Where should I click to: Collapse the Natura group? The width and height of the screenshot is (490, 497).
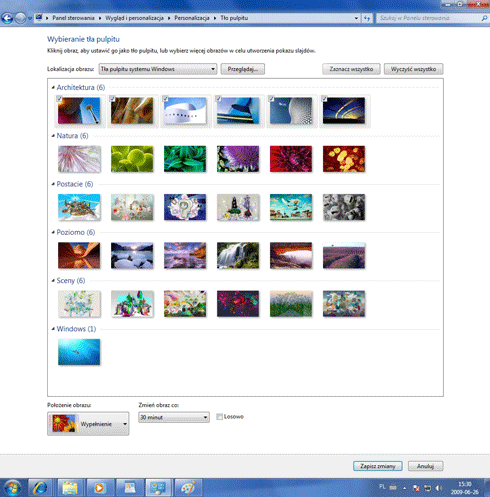pos(53,136)
